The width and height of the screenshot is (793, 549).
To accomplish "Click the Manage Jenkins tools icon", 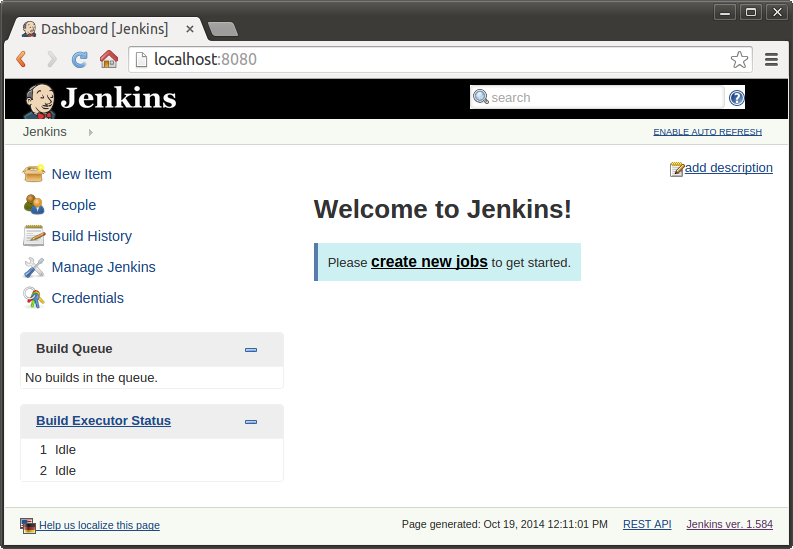I will click(33, 267).
